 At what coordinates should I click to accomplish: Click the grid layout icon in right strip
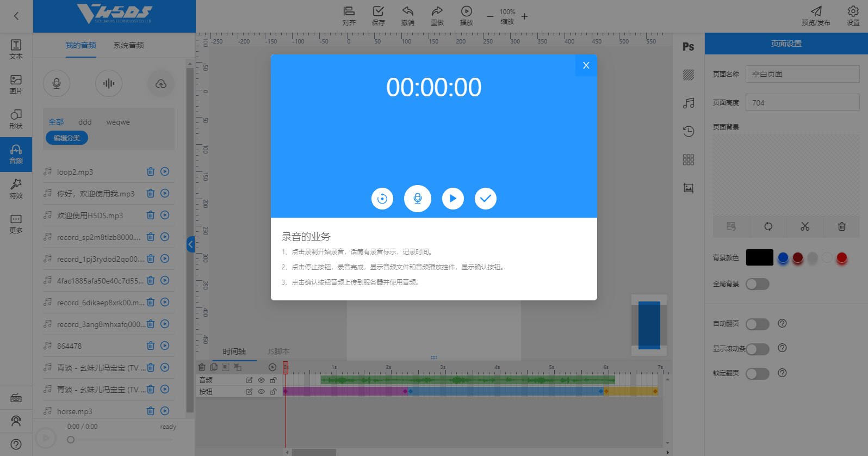[689, 159]
